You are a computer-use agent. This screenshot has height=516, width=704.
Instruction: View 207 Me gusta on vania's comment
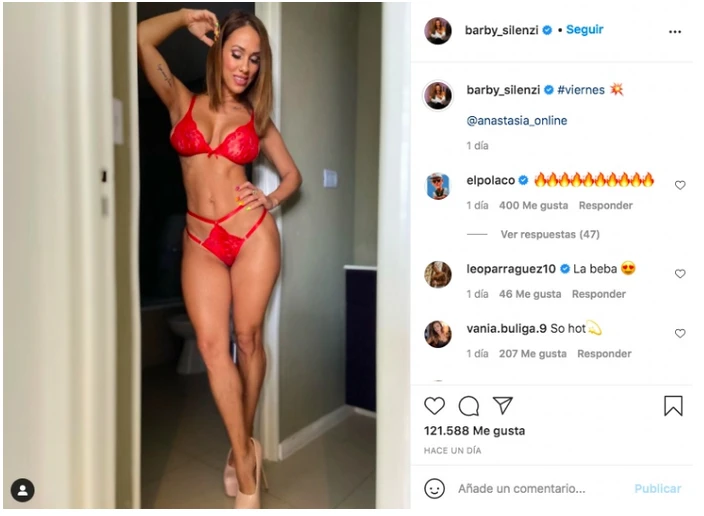532,354
